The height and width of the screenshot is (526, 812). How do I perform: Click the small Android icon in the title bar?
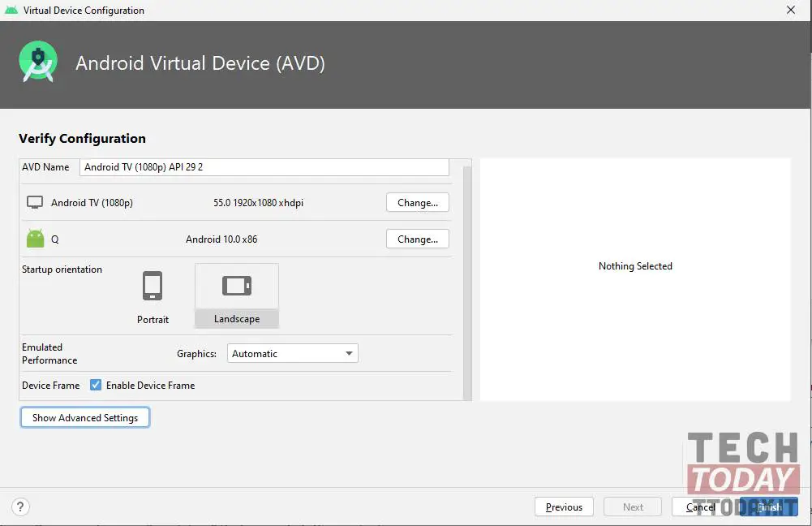(x=11, y=10)
